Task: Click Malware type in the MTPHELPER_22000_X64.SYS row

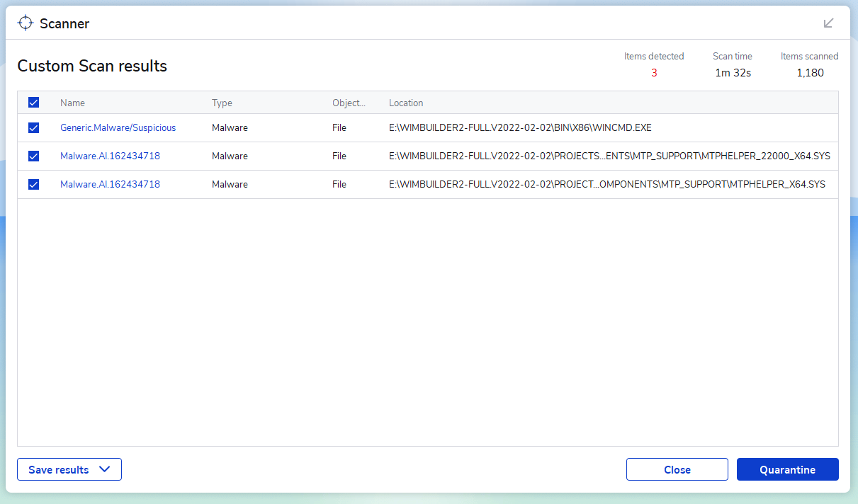Action: (230, 156)
